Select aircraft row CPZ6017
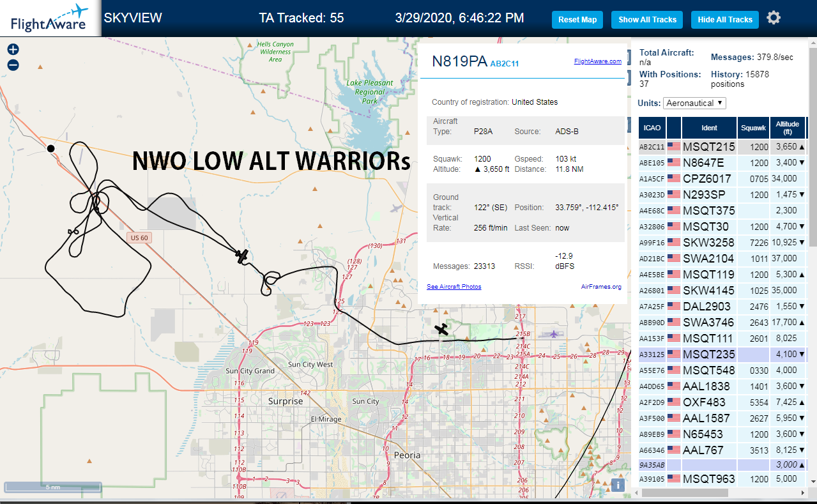817x504 pixels. click(723, 178)
